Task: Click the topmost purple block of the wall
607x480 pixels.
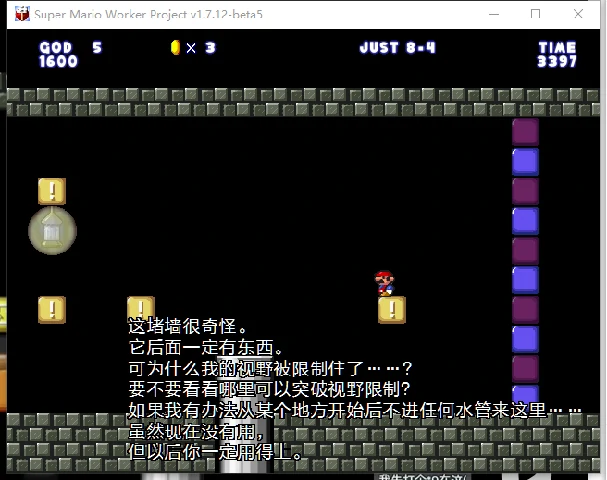Action: coord(525,132)
